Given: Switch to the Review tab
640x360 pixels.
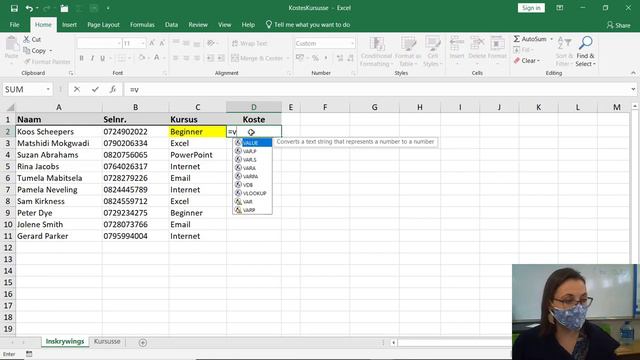Looking at the screenshot, I should 198,25.
